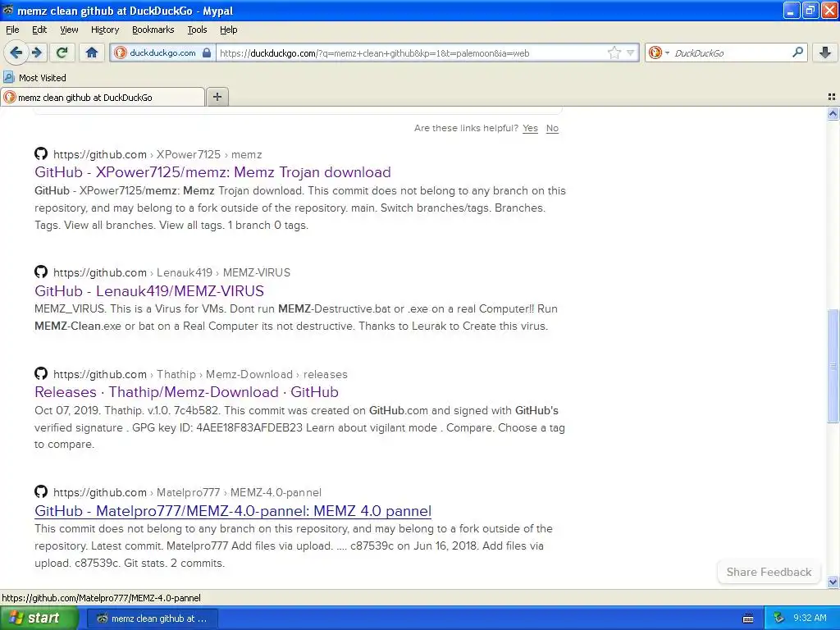The image size is (840, 630).
Task: Click the Most Visited bookmark icon
Action: (x=8, y=77)
